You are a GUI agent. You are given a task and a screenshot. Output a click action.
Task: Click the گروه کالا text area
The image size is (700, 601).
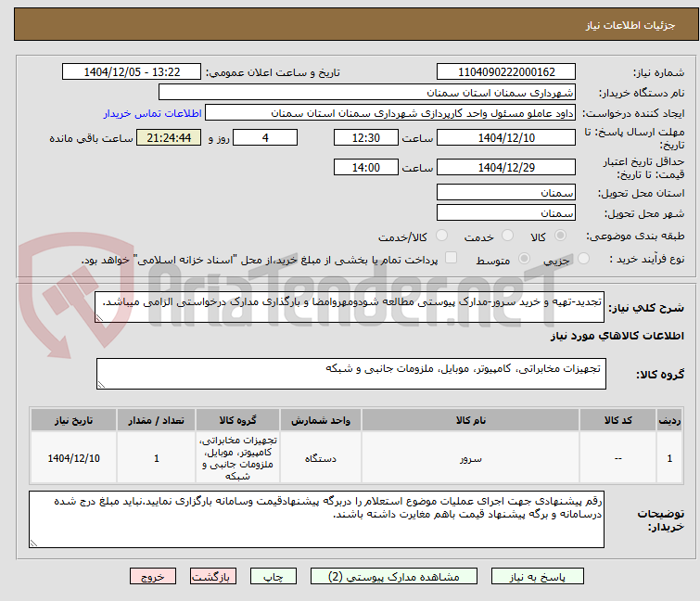click(351, 374)
